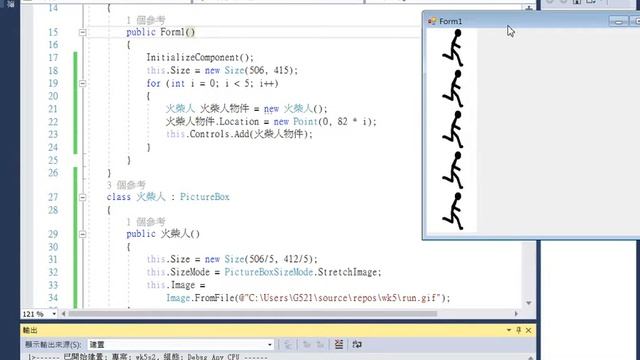Open references link above public 火柴人()
640x360 pixels.
click(x=146, y=222)
